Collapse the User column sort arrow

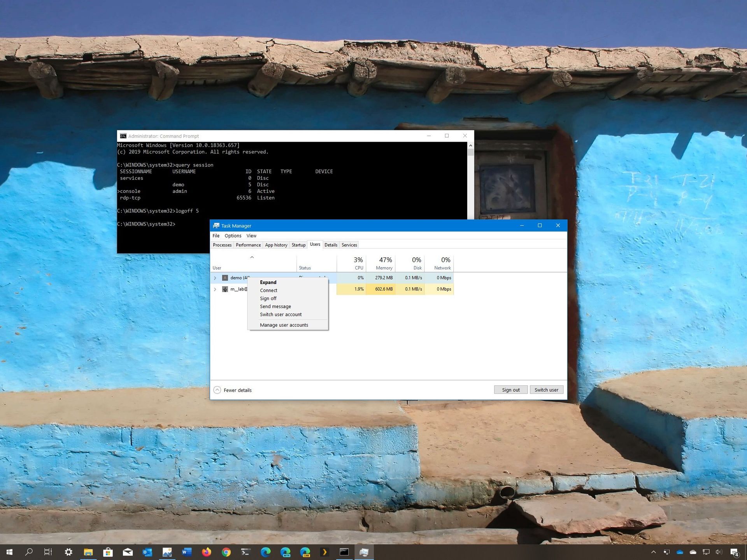(252, 257)
